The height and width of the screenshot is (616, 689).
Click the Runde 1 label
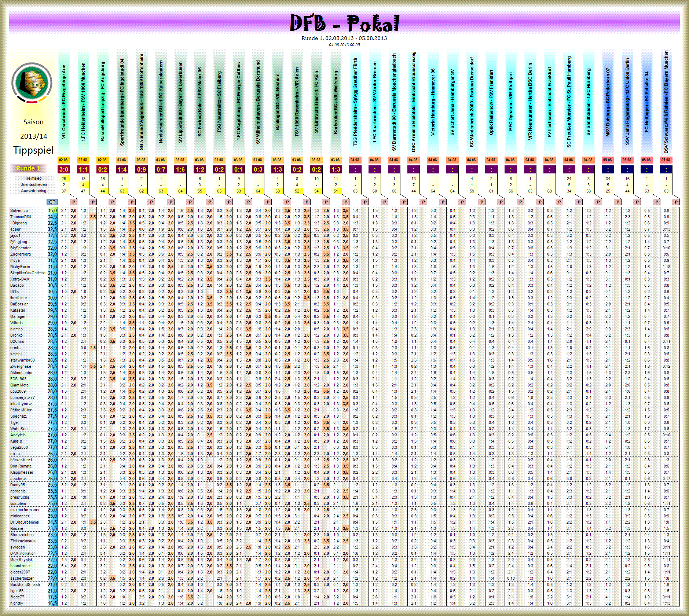28,169
